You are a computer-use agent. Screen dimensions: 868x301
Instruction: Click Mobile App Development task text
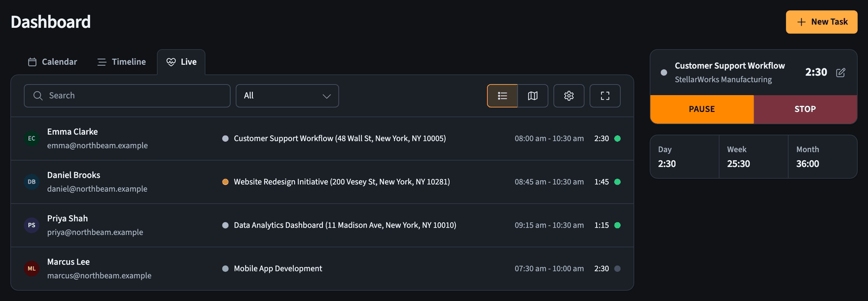click(x=278, y=268)
